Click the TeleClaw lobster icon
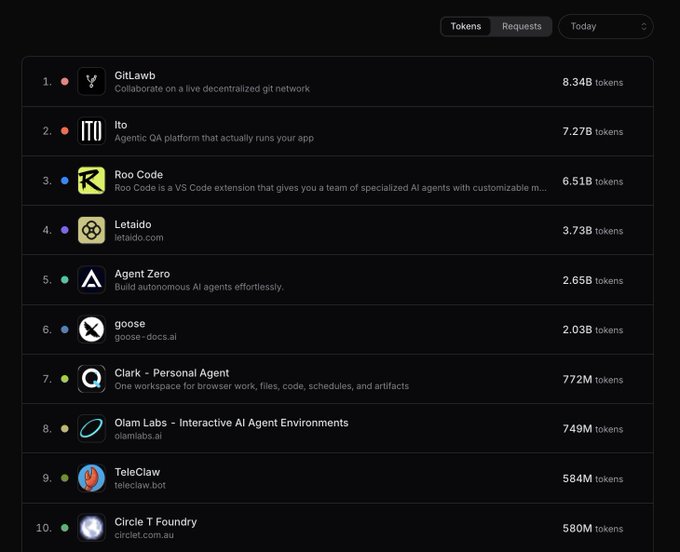This screenshot has width=680, height=552. (91, 478)
